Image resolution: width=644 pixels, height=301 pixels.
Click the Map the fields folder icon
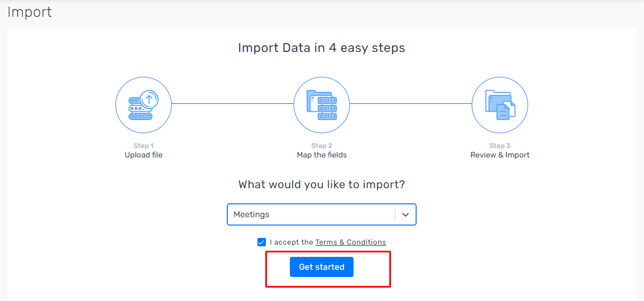click(x=322, y=104)
